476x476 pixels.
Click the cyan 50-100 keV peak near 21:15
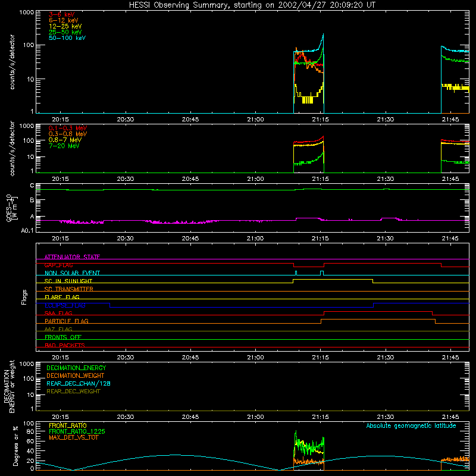point(322,37)
